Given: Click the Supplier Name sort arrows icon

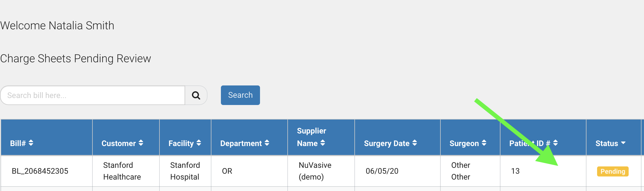Looking at the screenshot, I should 323,143.
